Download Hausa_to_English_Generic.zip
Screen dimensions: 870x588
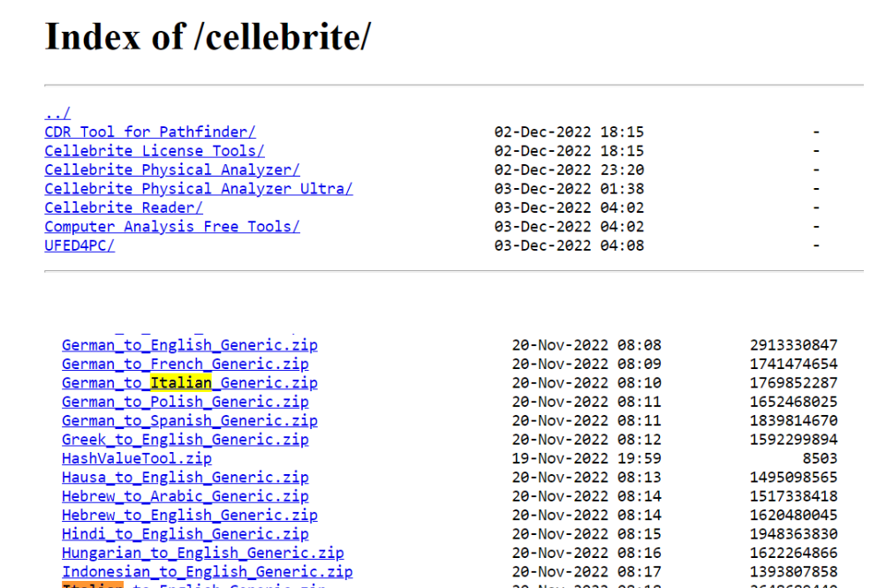coord(185,477)
